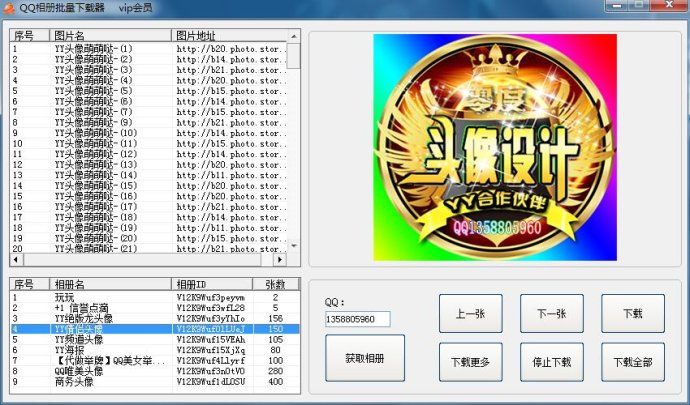Click the 280 photo count cell

(x=275, y=372)
